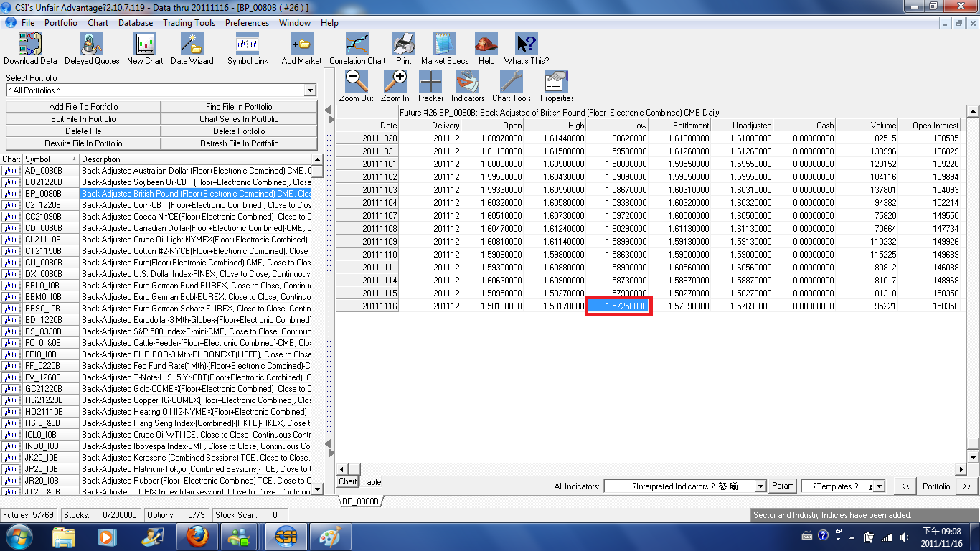Click the Windows Start button
Viewport: 980px width, 551px height.
19,536
